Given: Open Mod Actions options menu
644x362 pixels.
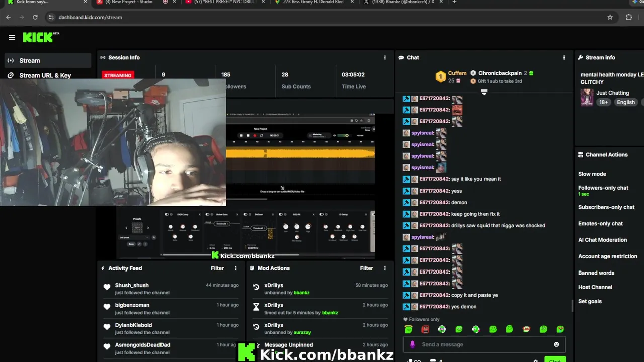Looking at the screenshot, I should click(x=385, y=268).
